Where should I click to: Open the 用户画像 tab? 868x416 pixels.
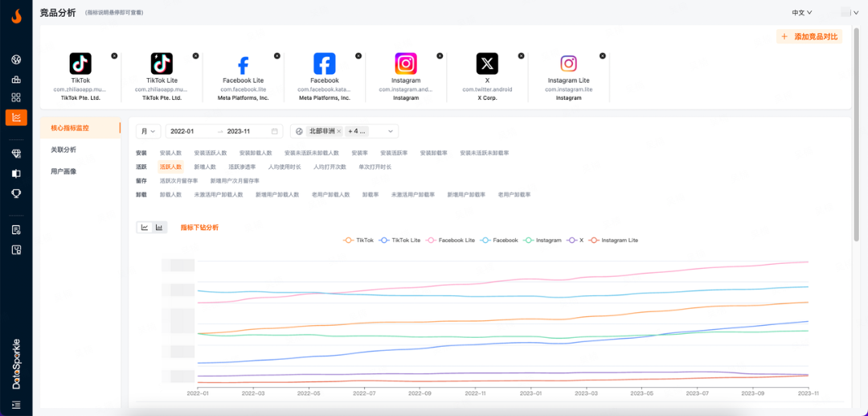pos(63,171)
